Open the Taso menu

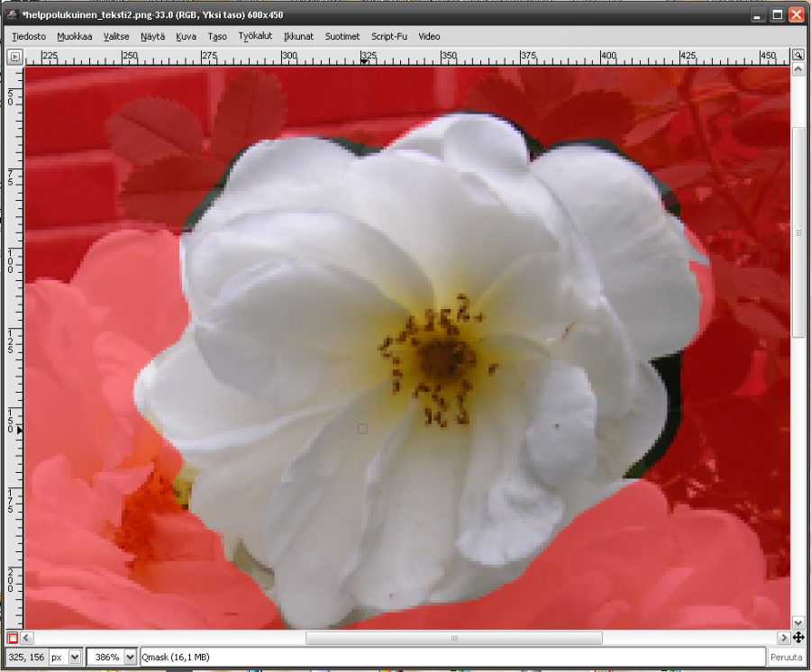coord(217,36)
